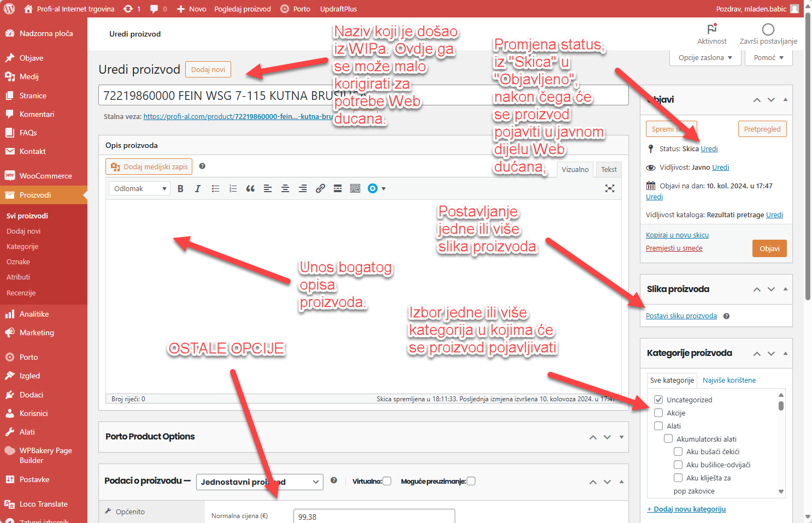Click the Bold formatting icon
The width and height of the screenshot is (812, 523).
coord(180,189)
